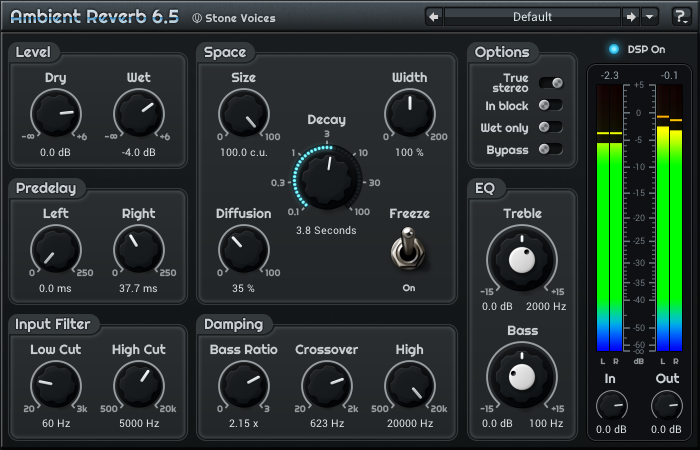Click the 623 Hz Crossover value

pyautogui.click(x=327, y=424)
